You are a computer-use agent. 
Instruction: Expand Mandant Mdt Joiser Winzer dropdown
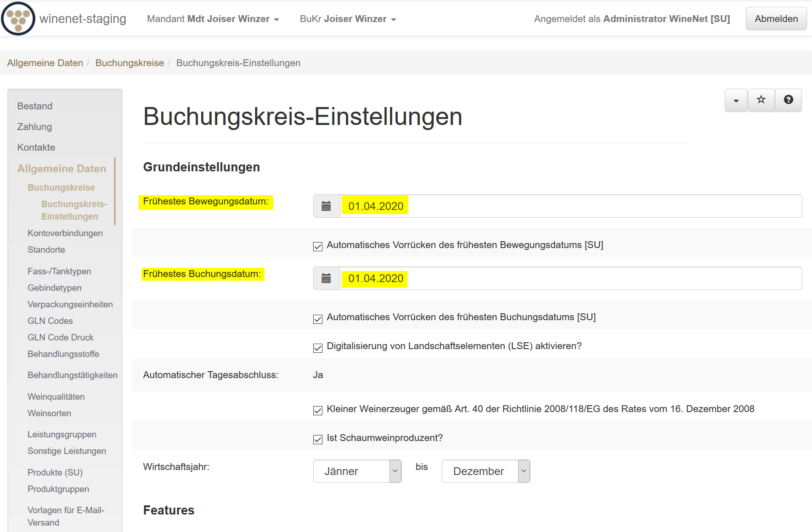213,19
